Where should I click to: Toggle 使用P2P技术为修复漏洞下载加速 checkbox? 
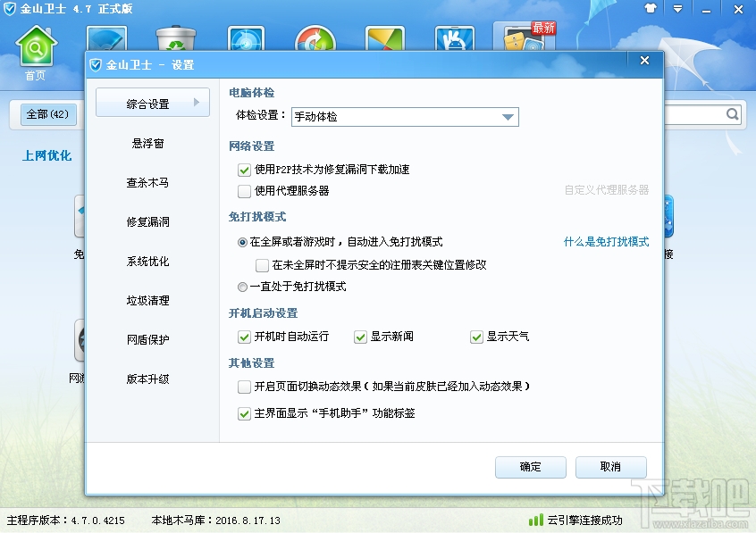[244, 170]
